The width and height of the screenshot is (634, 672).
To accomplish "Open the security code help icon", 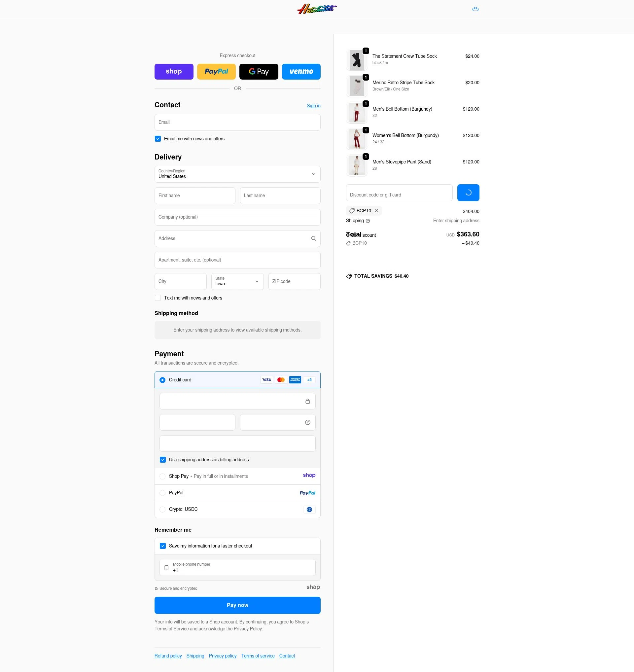I will tap(307, 422).
